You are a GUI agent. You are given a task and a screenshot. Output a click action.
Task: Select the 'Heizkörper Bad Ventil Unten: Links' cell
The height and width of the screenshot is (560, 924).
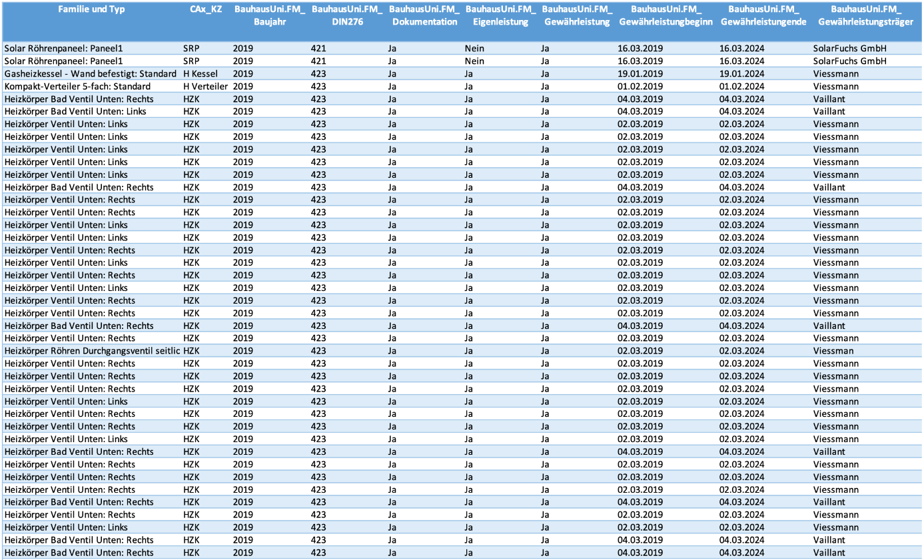tap(75, 111)
